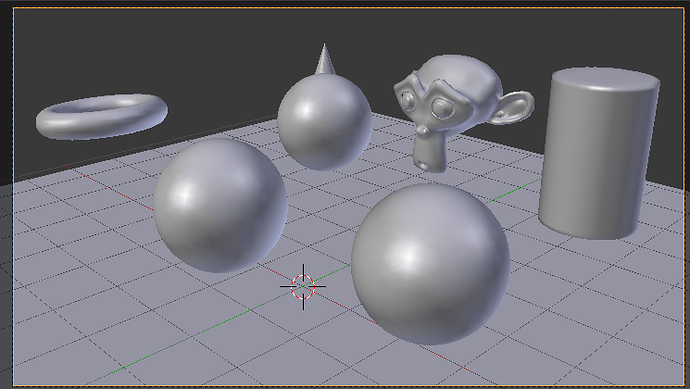Select the largest sphere nearest the cylinder
Screen dimensions: 690x389
click(x=431, y=264)
